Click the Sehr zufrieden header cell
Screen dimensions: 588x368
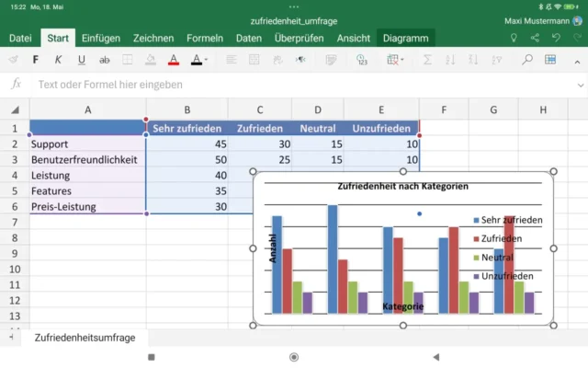coord(187,129)
